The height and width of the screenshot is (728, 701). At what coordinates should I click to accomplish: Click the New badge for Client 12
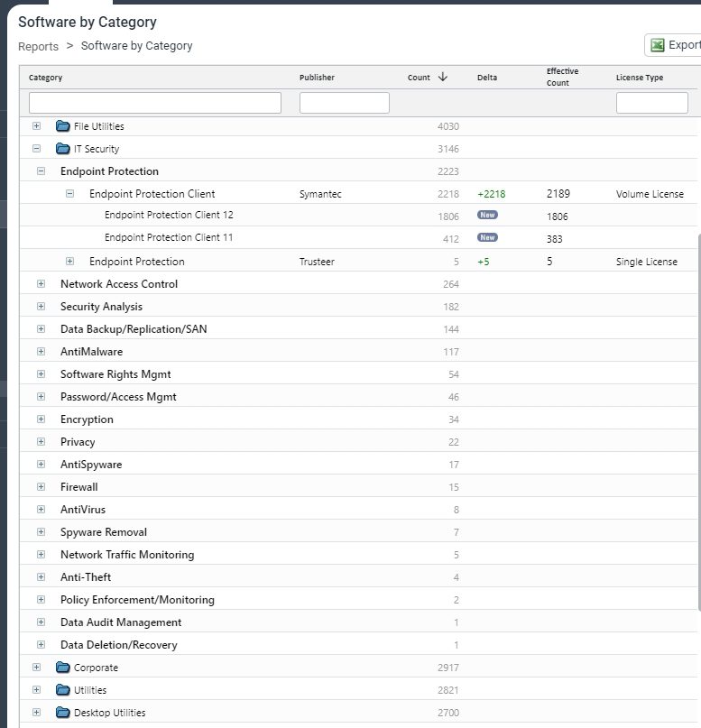pos(487,215)
